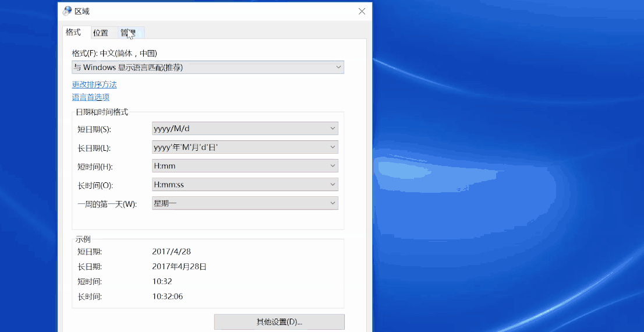Close the 区域 dialog window
Image resolution: width=644 pixels, height=332 pixels.
(x=362, y=12)
